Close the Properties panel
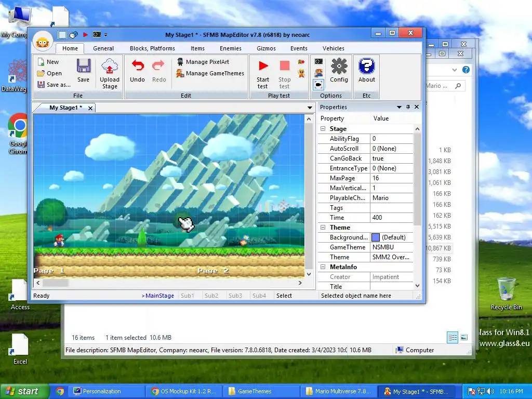 coord(417,107)
